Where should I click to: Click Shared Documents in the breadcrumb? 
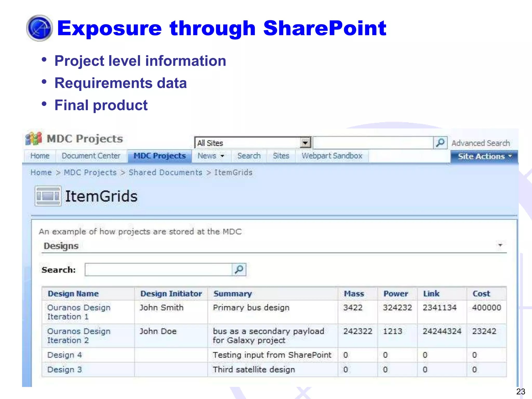pos(165,172)
